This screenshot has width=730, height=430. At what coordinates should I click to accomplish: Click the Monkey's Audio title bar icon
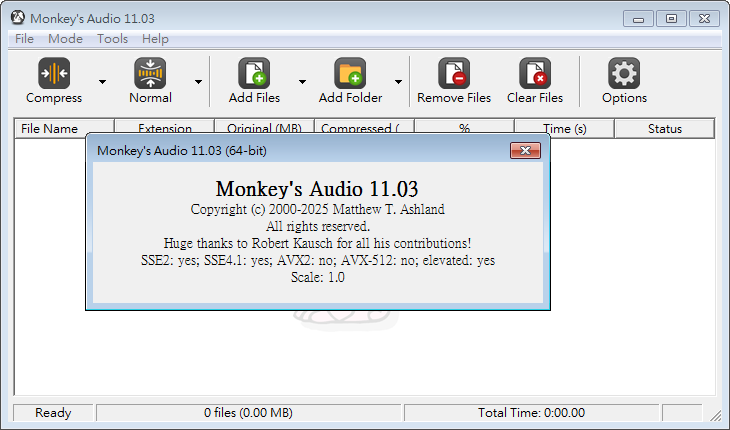click(17, 18)
